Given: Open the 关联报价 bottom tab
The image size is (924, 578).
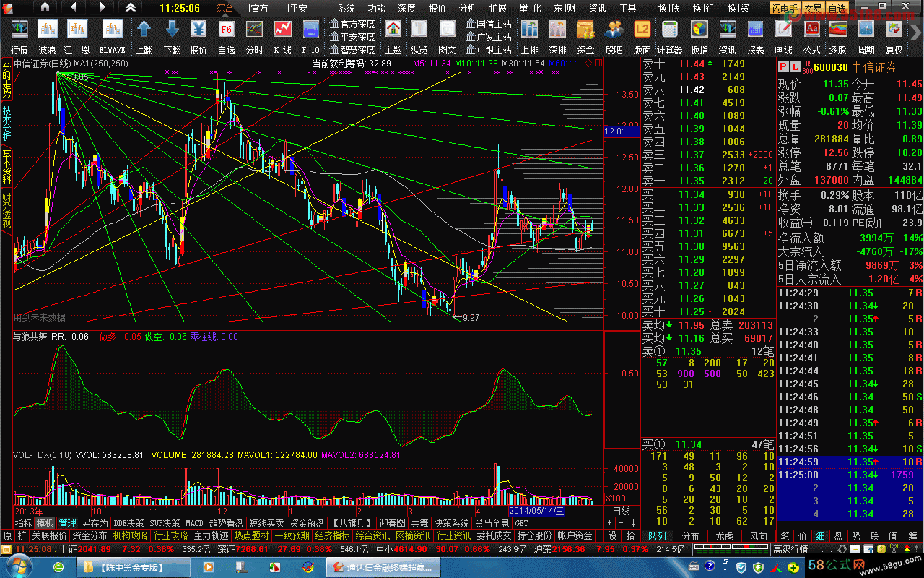Looking at the screenshot, I should click(x=49, y=535).
